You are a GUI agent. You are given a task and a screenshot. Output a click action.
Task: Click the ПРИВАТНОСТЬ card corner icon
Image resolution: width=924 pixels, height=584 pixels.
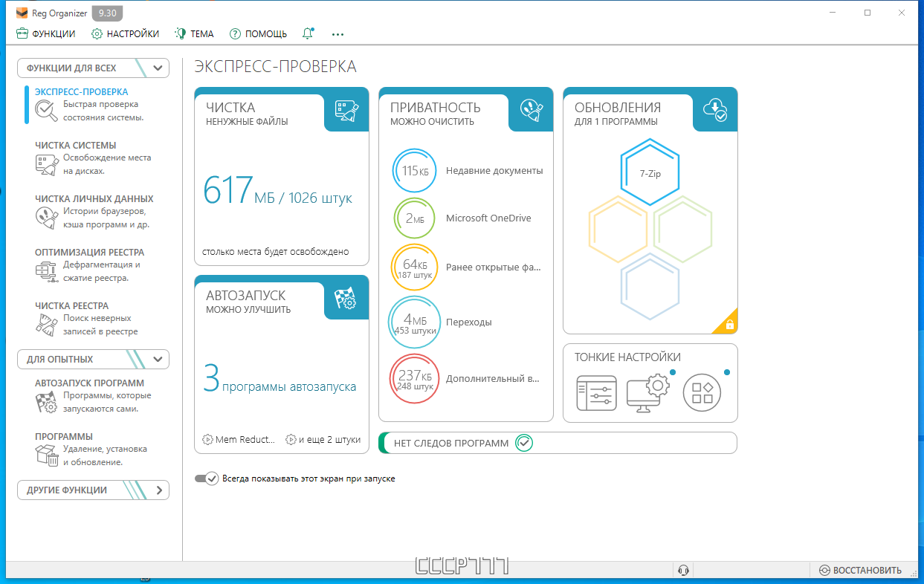click(531, 111)
